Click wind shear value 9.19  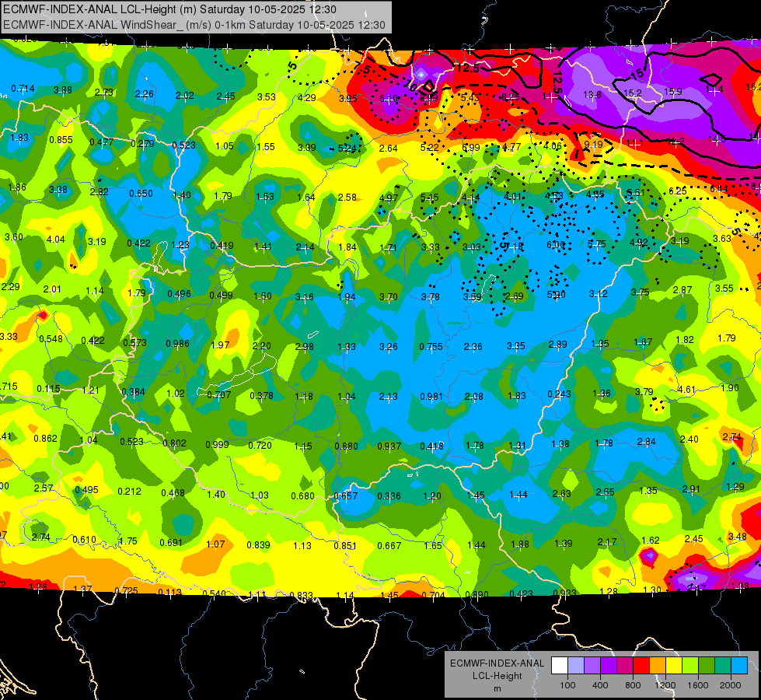point(594,144)
